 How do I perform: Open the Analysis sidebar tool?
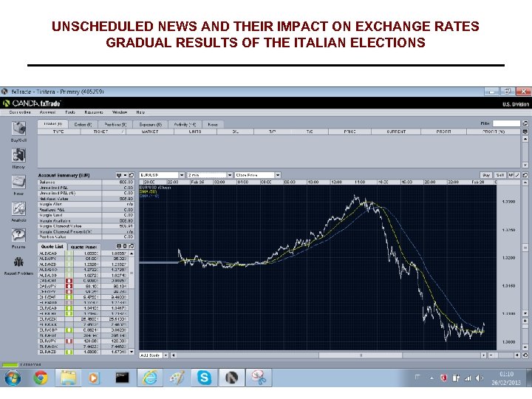[18, 208]
